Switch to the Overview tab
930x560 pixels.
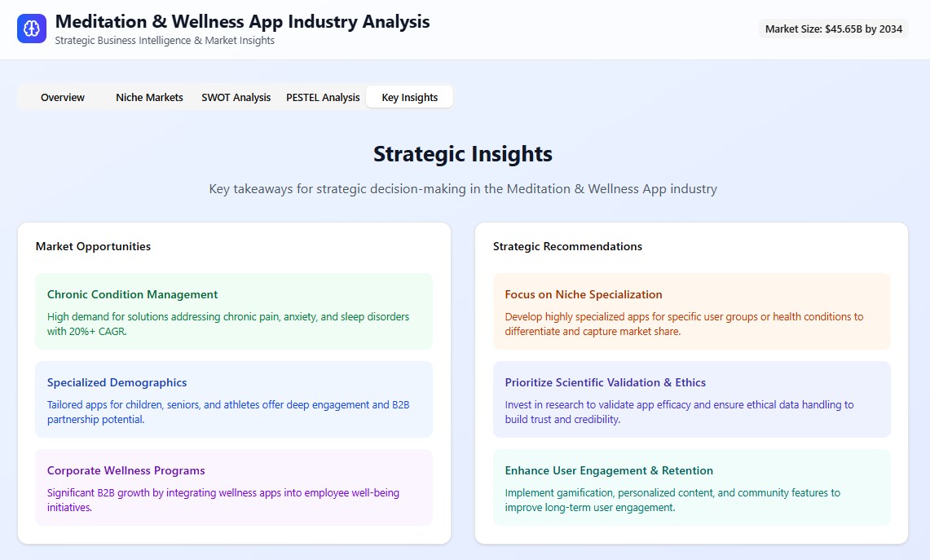click(63, 98)
